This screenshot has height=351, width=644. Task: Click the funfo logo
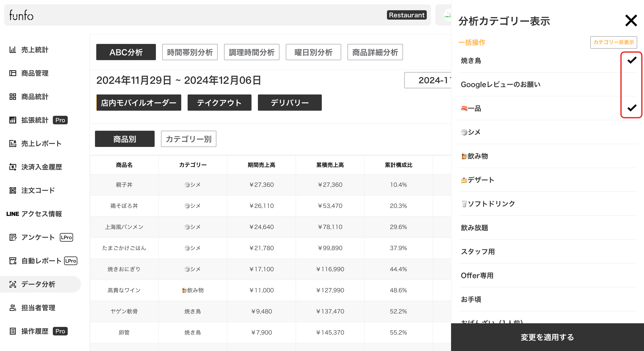click(x=21, y=15)
